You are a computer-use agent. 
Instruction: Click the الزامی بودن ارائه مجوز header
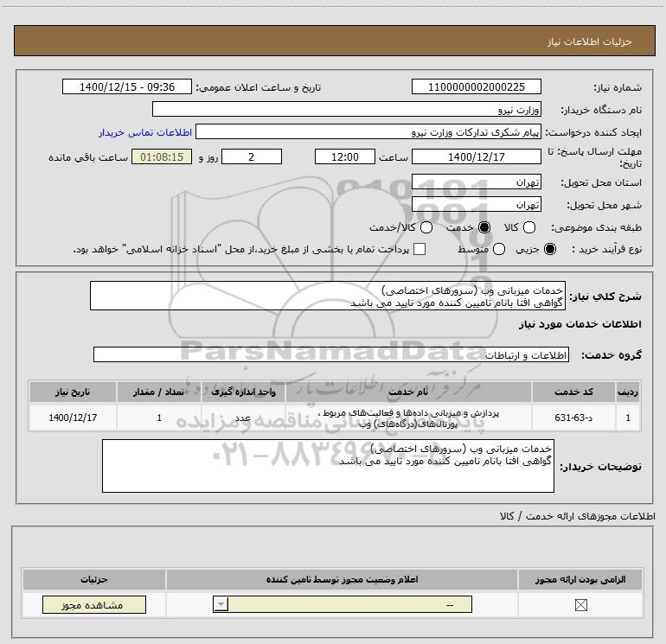(x=580, y=579)
